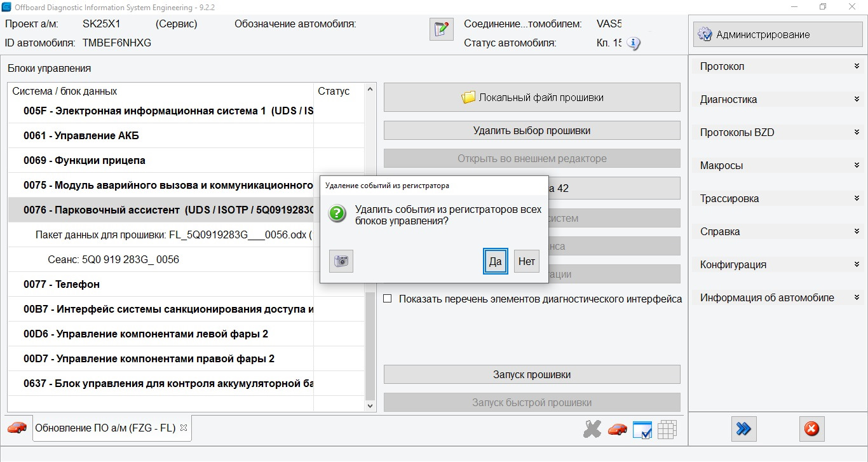Click Запуск быстрой прошивки button
This screenshot has width=868, height=462.
tap(532, 402)
